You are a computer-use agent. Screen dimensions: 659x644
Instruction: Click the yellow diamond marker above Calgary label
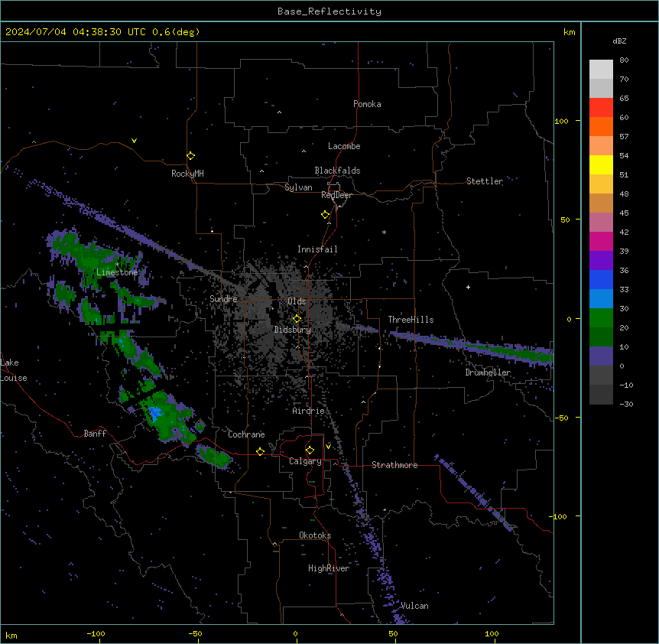point(310,450)
